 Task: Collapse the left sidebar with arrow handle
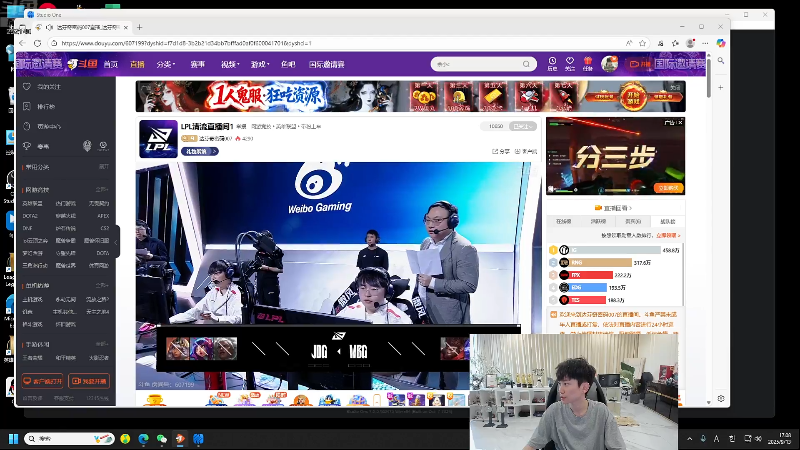[116, 242]
